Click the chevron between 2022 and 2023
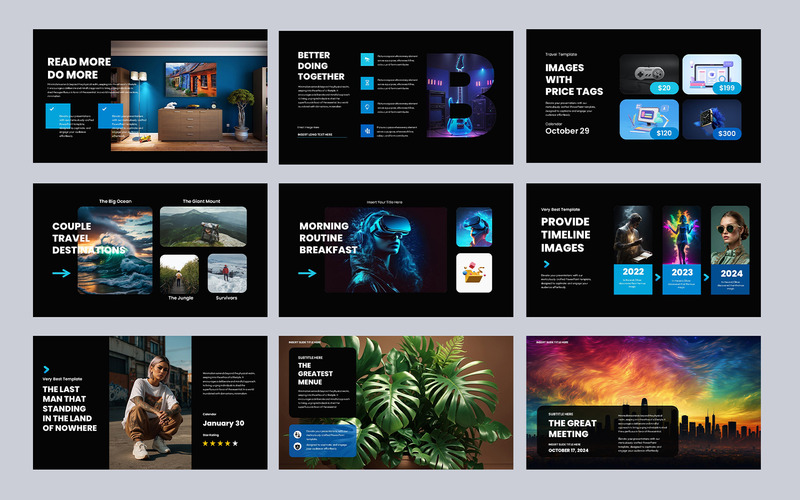800x500 pixels. pyautogui.click(x=656, y=277)
